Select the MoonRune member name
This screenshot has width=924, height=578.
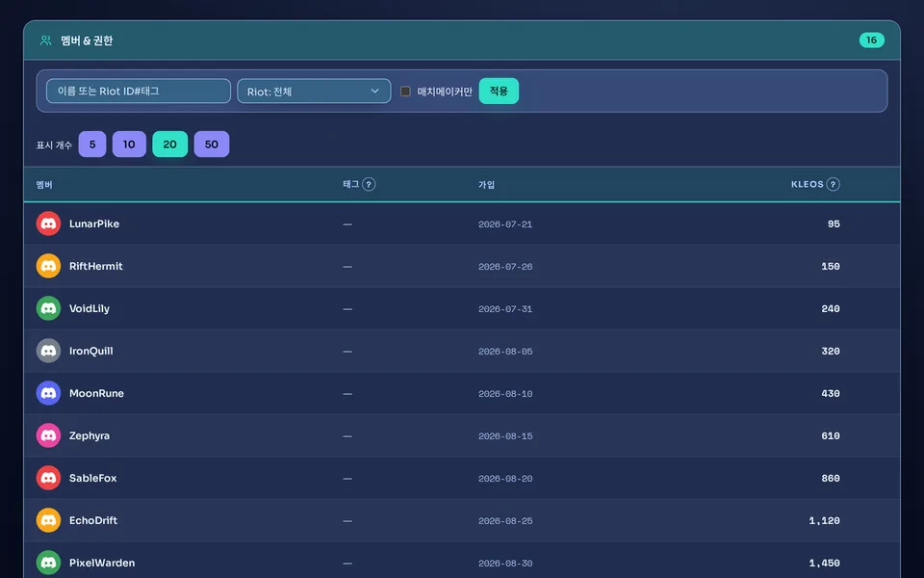(96, 393)
